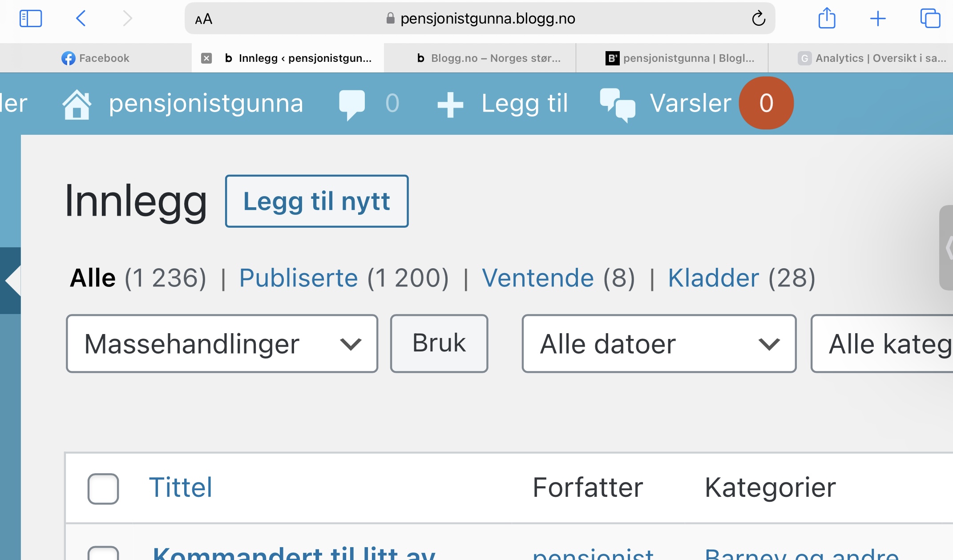This screenshot has width=953, height=560.
Task: Open category Barney og andre link
Action: (x=802, y=555)
